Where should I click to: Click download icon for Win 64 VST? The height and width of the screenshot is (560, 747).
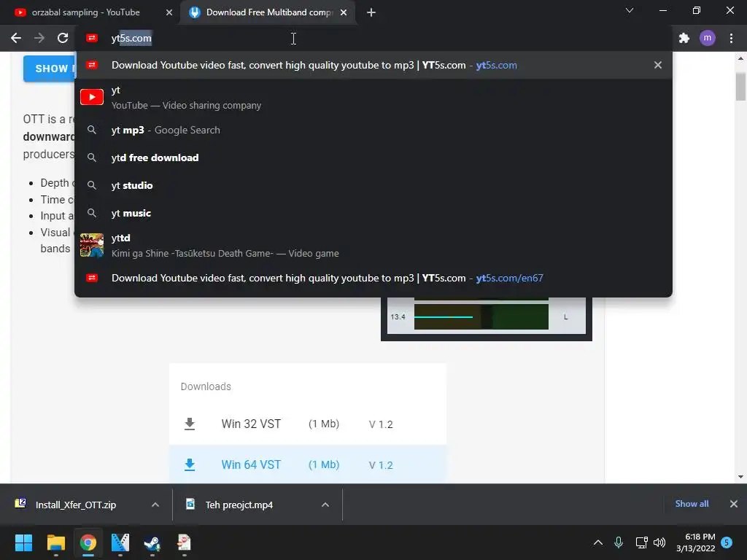(x=190, y=464)
